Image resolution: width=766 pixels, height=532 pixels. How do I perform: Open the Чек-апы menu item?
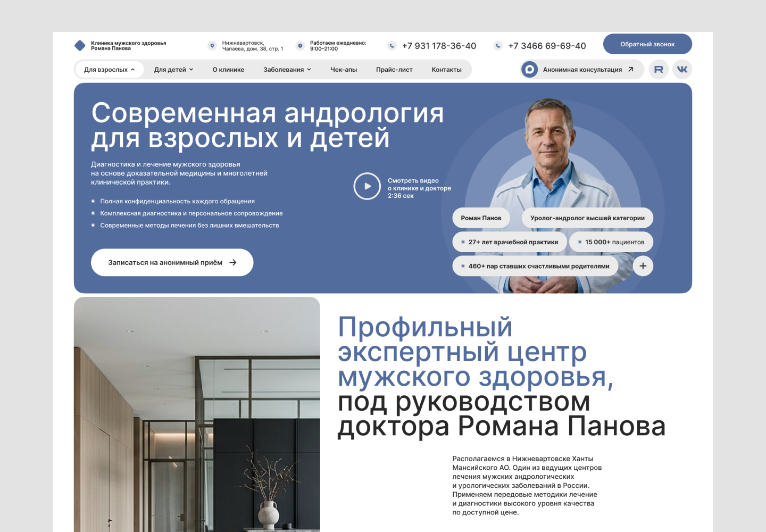pos(344,70)
